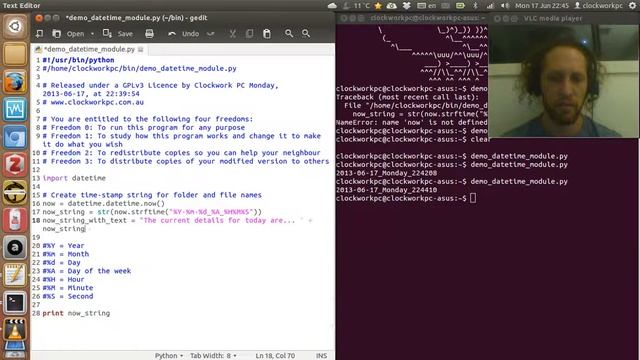The height and width of the screenshot is (360, 640).
Task: Open Find with the magnifier icon
Action: (289, 33)
